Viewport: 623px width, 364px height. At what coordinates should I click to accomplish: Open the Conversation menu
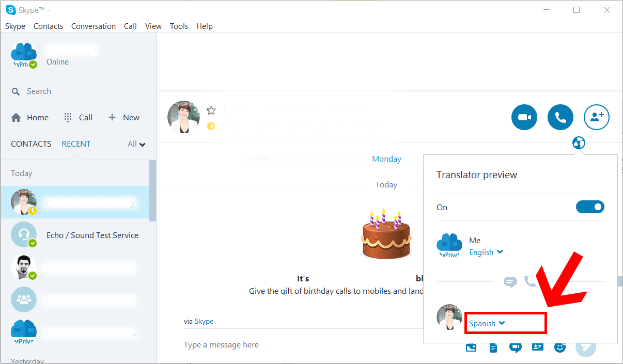click(94, 26)
